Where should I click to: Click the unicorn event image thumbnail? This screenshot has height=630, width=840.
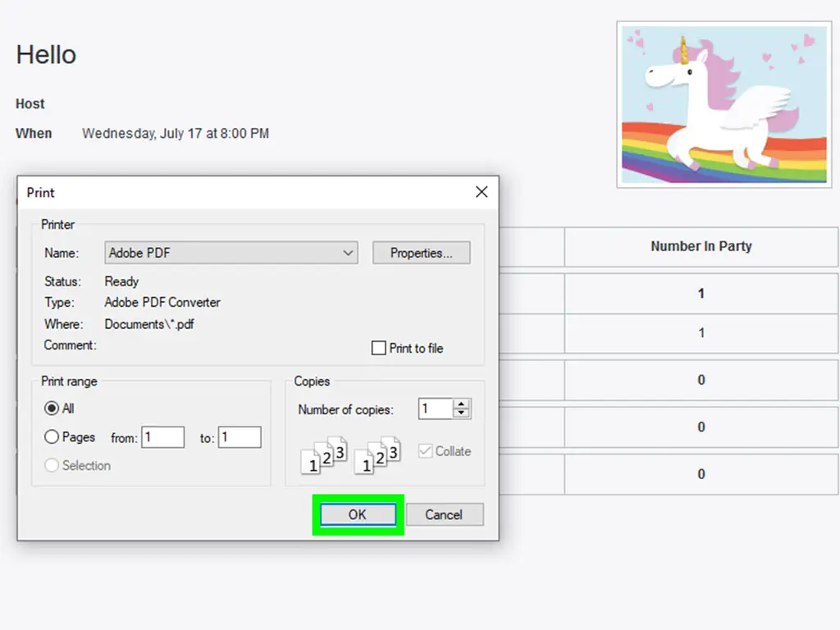(724, 105)
